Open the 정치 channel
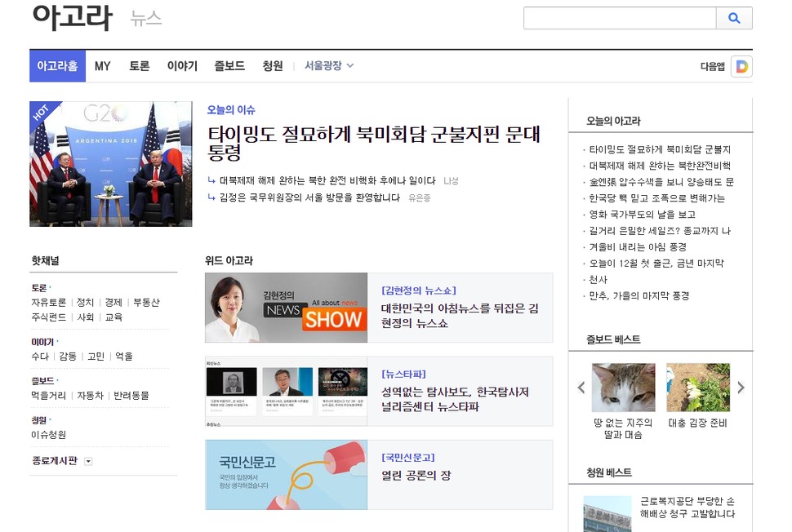792x532 pixels. click(x=86, y=303)
